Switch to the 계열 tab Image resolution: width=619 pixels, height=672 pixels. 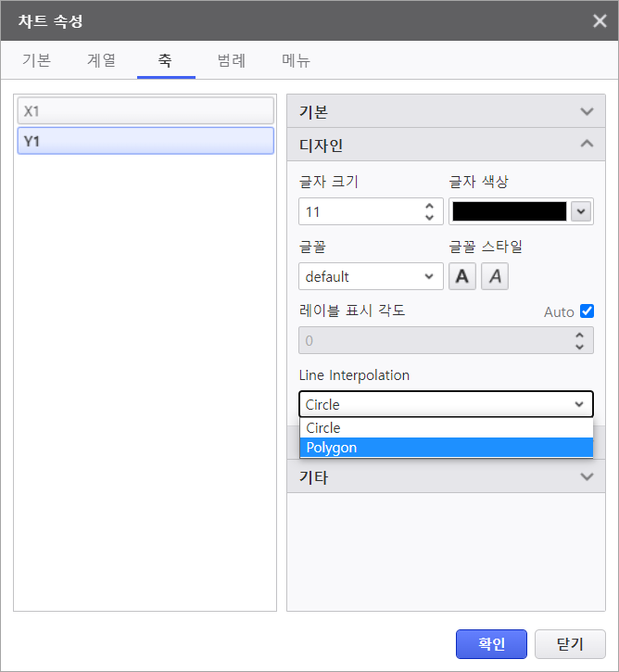point(101,61)
